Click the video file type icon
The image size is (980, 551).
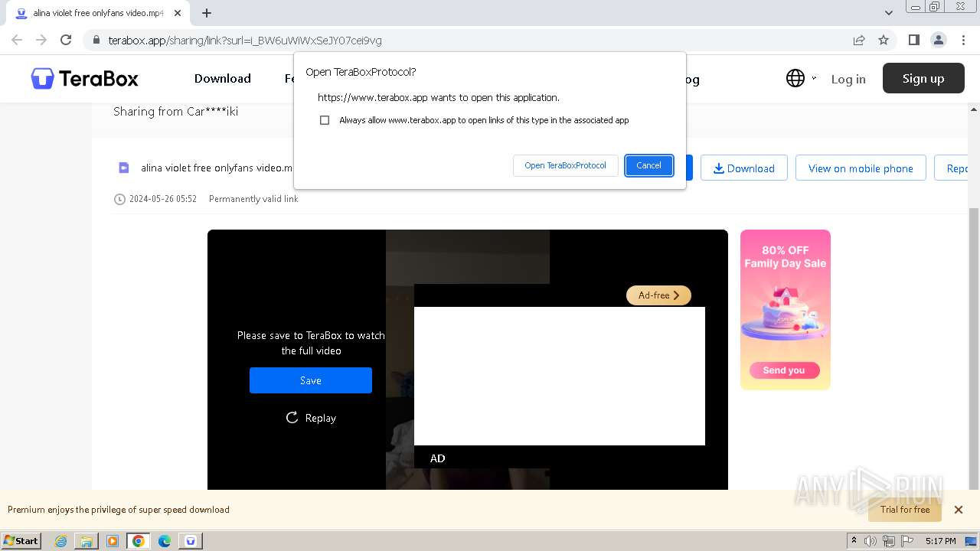pyautogui.click(x=124, y=168)
